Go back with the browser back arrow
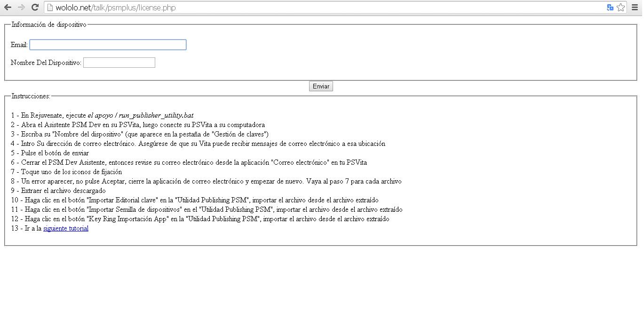 pyautogui.click(x=8, y=8)
